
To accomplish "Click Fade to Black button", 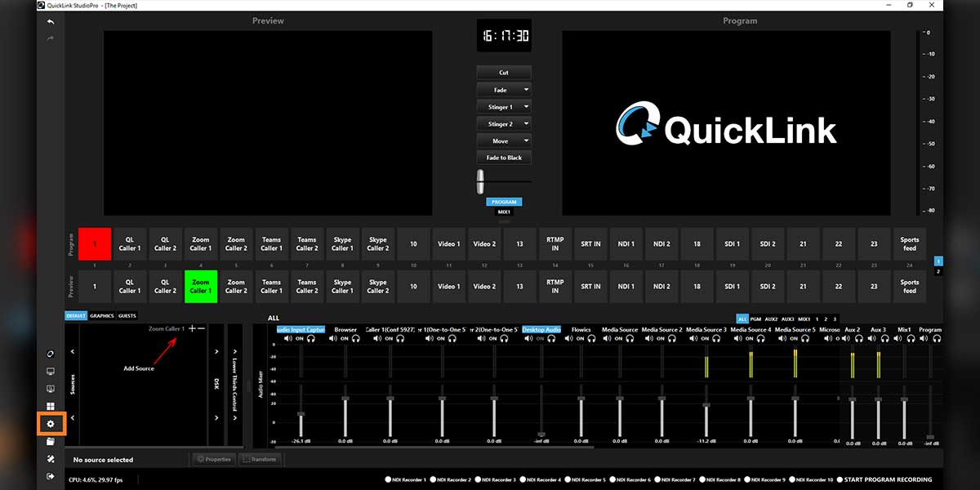I will pyautogui.click(x=504, y=158).
